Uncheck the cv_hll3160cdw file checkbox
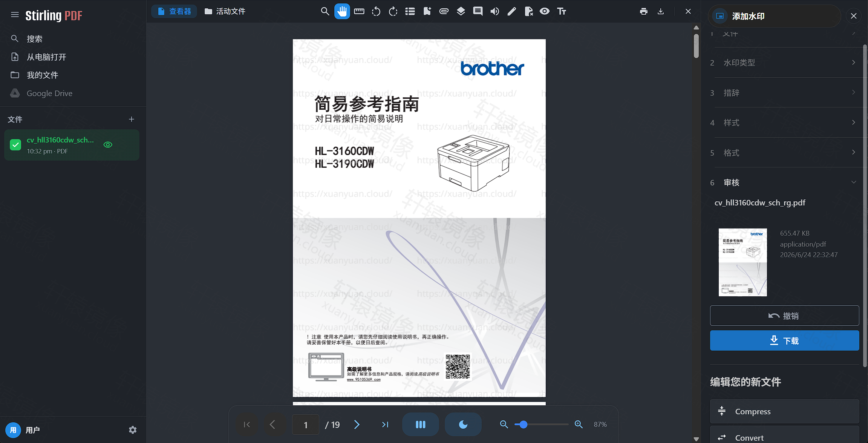868x443 pixels. tap(15, 145)
